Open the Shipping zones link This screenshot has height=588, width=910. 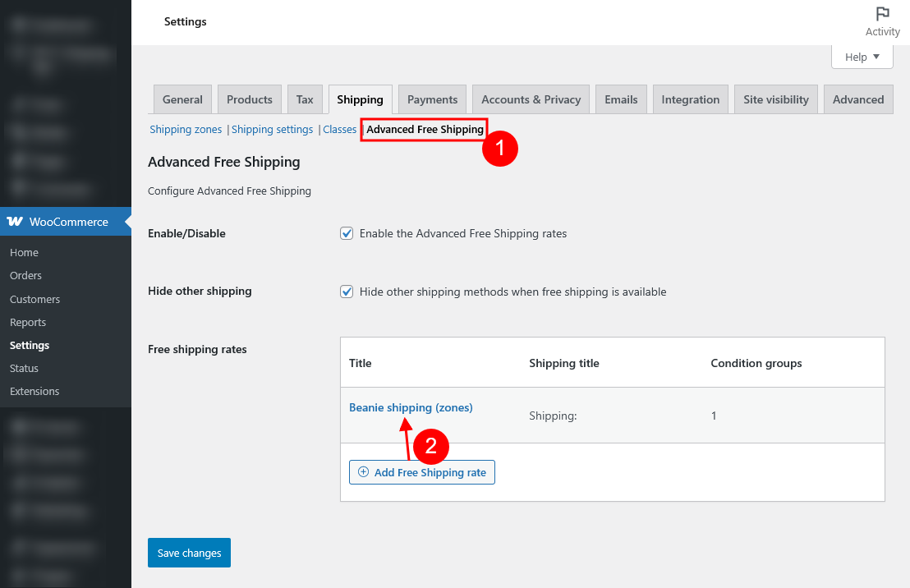click(x=186, y=130)
